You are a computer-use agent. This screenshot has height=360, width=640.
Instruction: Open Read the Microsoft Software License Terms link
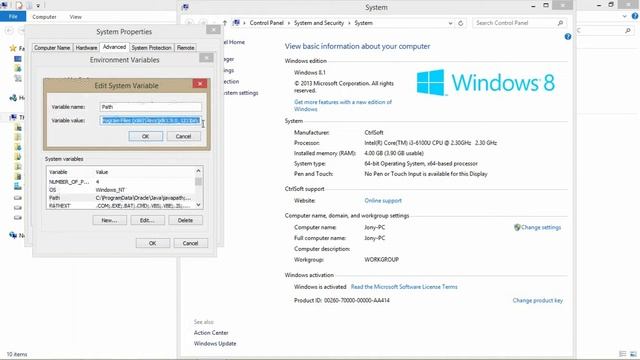(404, 287)
